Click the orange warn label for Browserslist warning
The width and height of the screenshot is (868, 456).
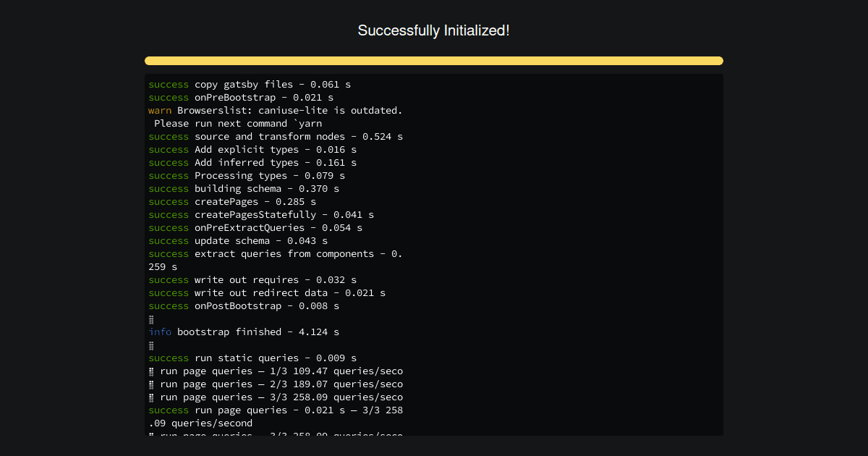158,110
